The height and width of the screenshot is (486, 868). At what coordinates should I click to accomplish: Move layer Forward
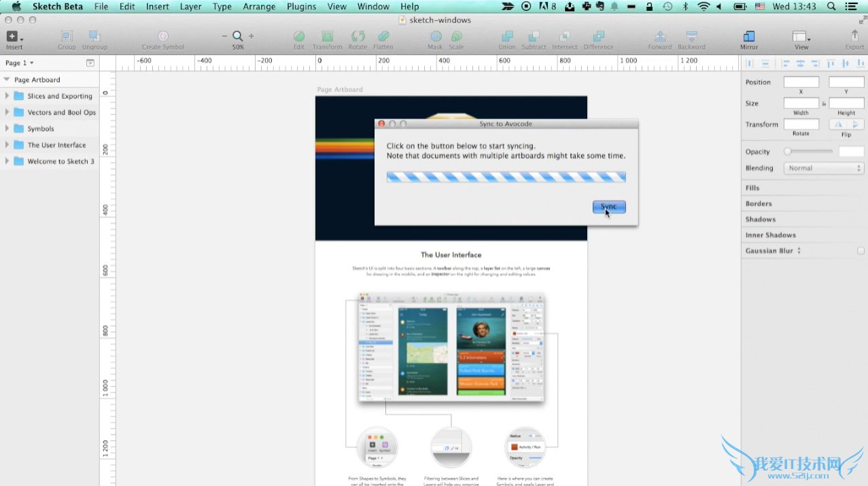[x=660, y=36]
